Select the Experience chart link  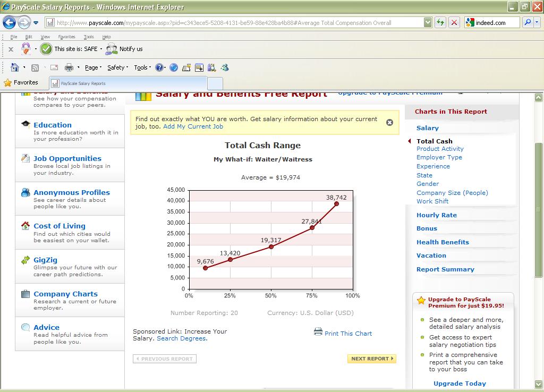[x=433, y=166]
